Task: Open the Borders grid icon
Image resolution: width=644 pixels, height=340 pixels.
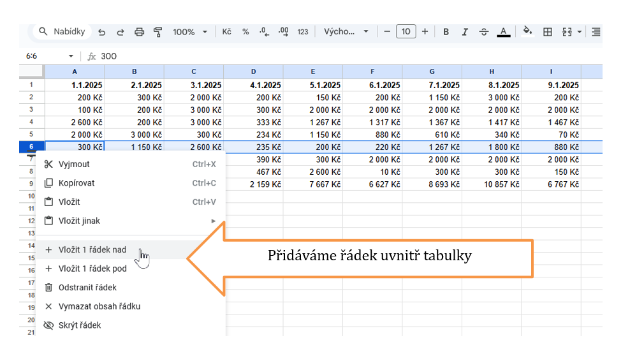Action: [x=547, y=32]
